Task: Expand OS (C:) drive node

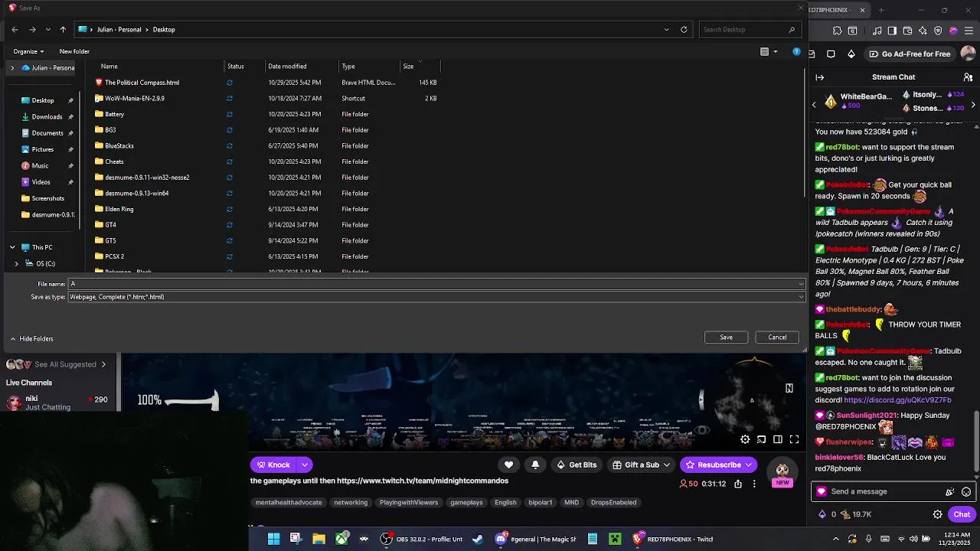Action: [x=17, y=263]
